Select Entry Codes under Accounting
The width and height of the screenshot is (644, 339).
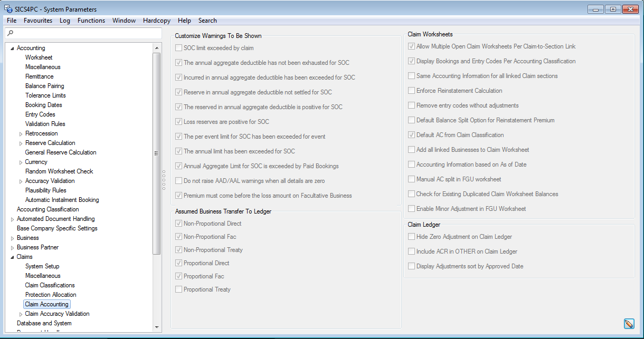[x=40, y=114]
